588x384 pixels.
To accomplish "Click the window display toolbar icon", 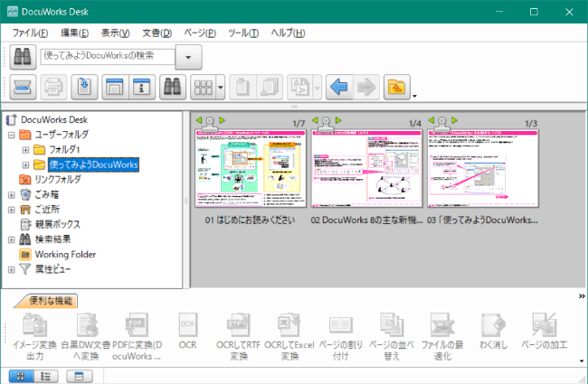I will pos(115,87).
